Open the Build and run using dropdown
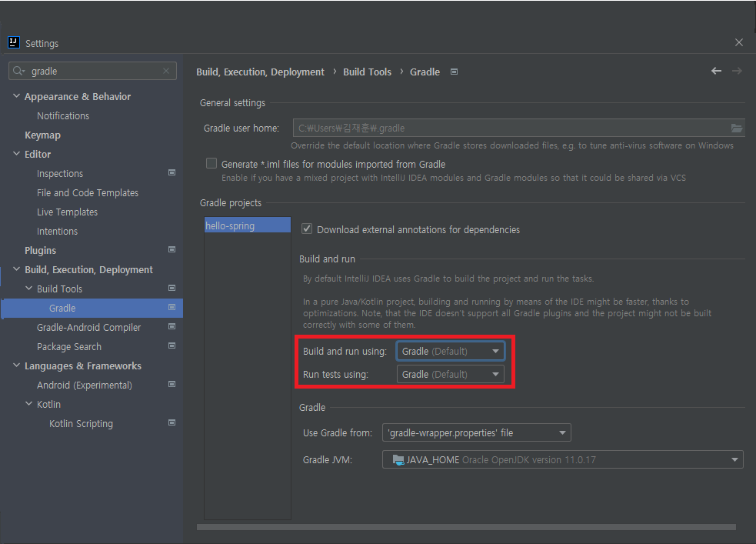 pyautogui.click(x=451, y=351)
